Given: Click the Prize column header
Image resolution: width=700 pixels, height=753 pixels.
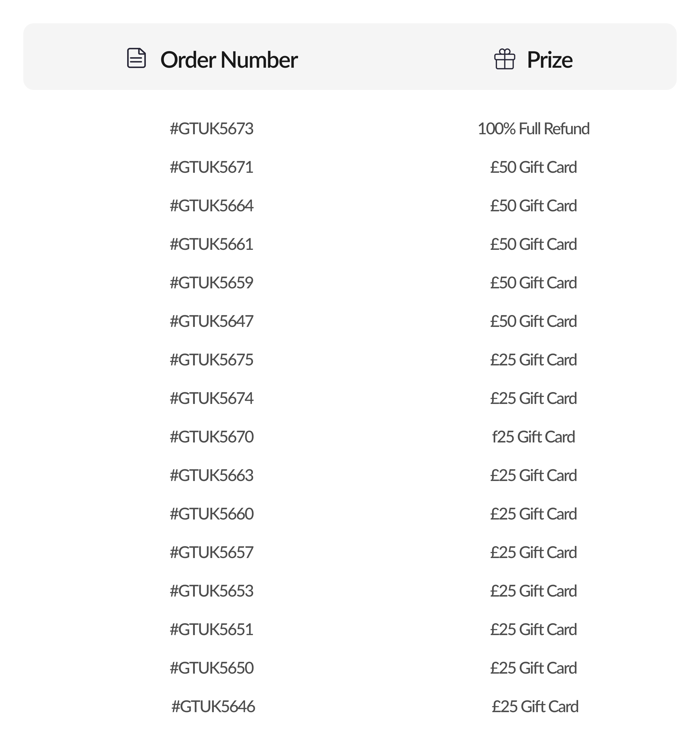Looking at the screenshot, I should (x=549, y=60).
